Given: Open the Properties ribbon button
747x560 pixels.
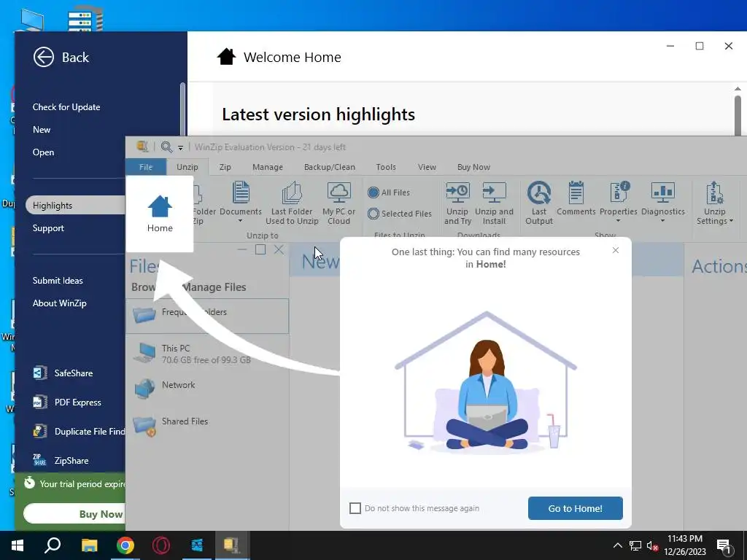Looking at the screenshot, I should click(619, 202).
